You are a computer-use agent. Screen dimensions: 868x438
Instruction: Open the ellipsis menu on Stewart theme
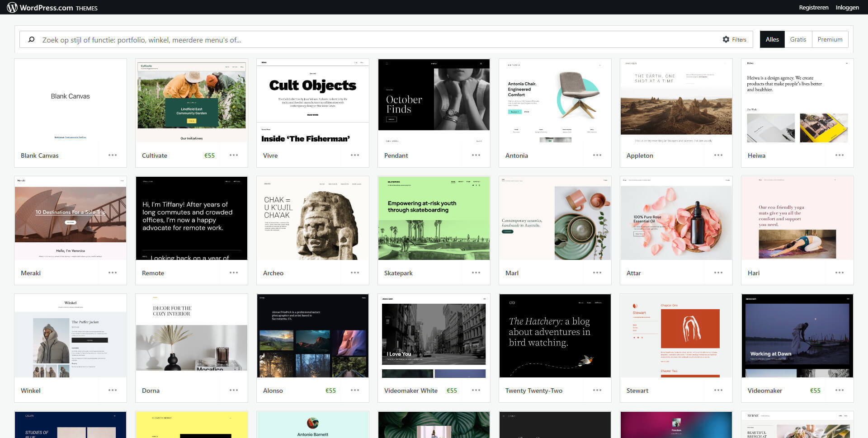[718, 390]
